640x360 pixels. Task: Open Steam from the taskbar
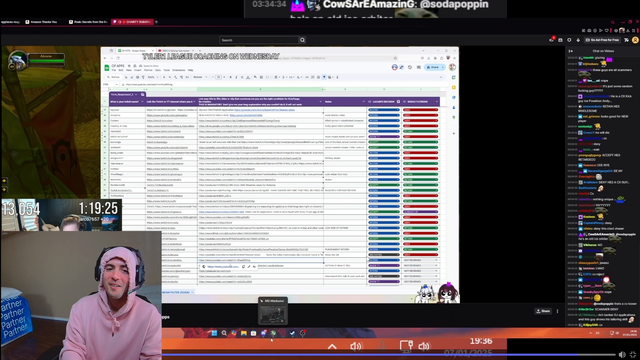pos(293,333)
